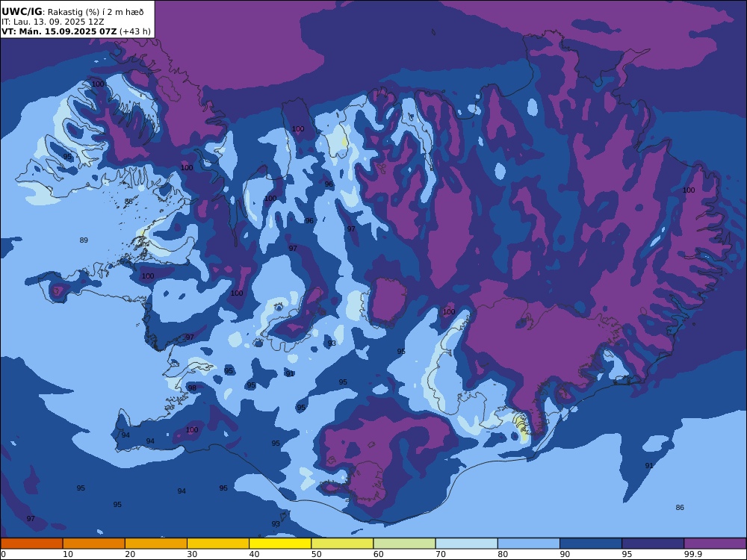
Task: Select the purple above-99.9 legend swatch
Action: pyautogui.click(x=715, y=544)
